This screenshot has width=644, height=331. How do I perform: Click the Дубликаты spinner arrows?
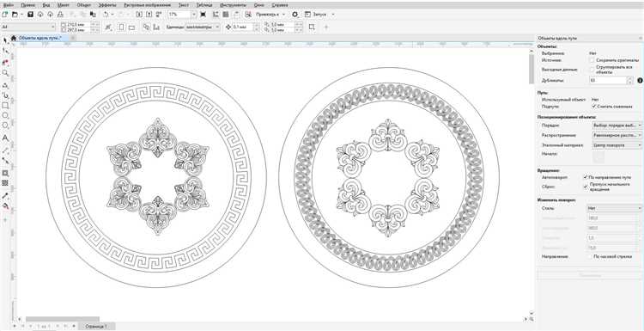pos(630,81)
